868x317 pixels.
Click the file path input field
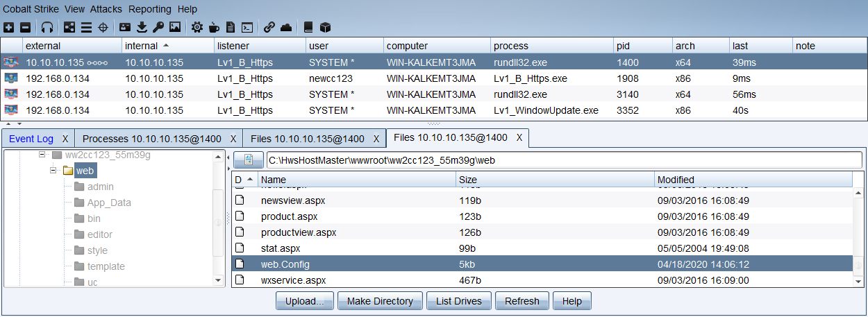564,160
